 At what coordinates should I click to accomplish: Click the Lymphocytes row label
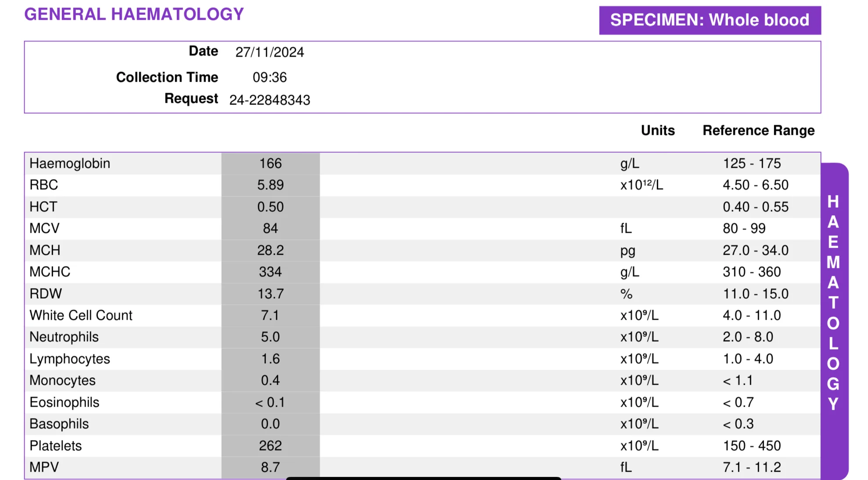(x=70, y=359)
